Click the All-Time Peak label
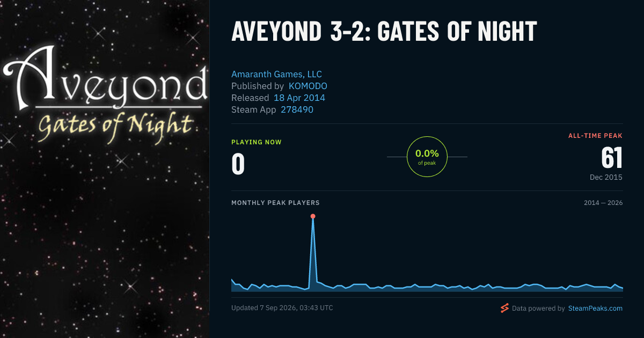Screen dimensions: 644x338 click(x=595, y=136)
